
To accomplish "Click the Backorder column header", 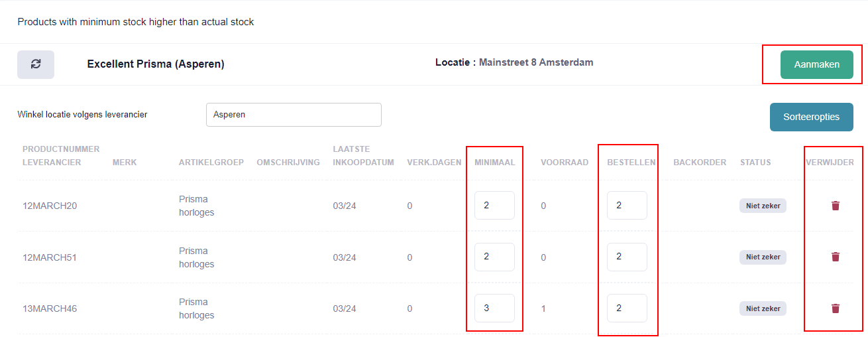I will tap(700, 163).
